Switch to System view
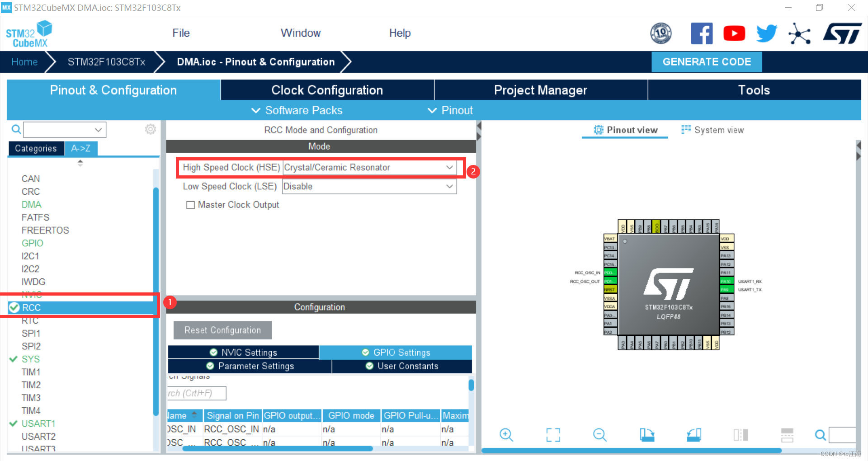The height and width of the screenshot is (461, 868). pyautogui.click(x=712, y=130)
